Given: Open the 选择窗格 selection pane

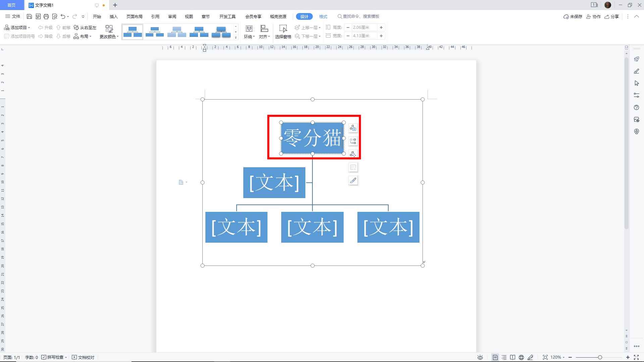Looking at the screenshot, I should 283,32.
